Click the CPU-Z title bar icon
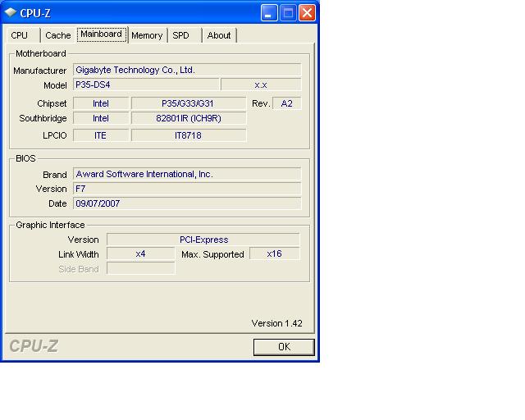This screenshot has width=525, height=420. coord(11,13)
